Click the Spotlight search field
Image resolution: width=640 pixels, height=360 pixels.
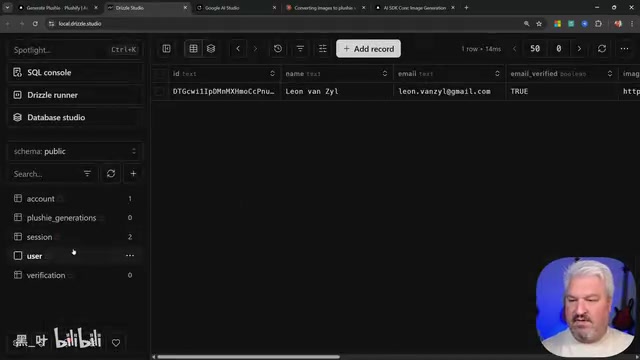pos(76,50)
